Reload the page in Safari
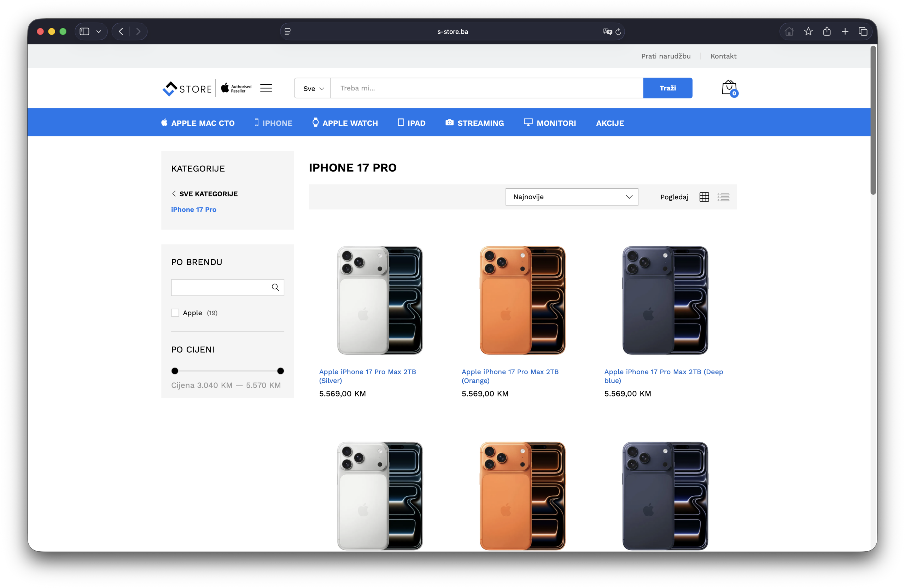Viewport: 905px width, 588px height. click(x=618, y=31)
